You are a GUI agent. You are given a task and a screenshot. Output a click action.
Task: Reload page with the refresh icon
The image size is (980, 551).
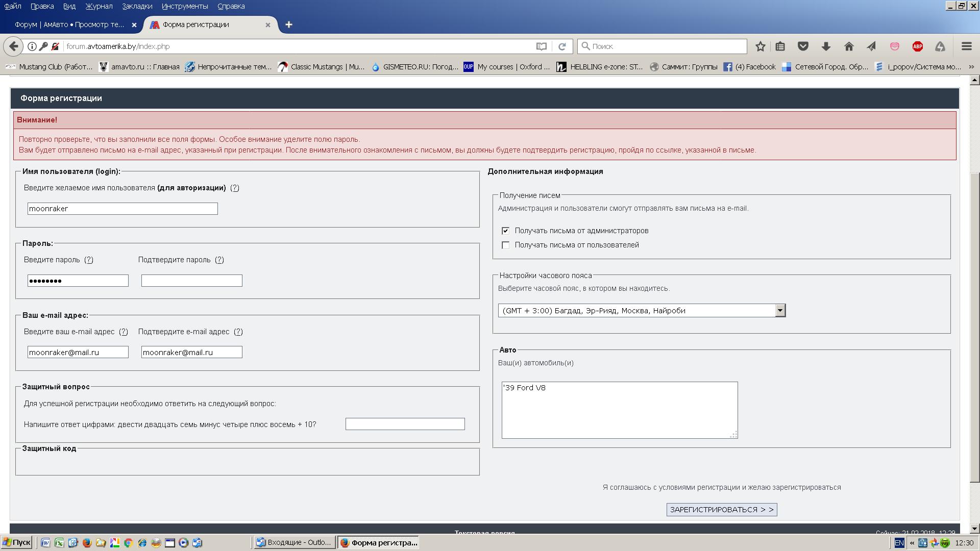point(562,46)
